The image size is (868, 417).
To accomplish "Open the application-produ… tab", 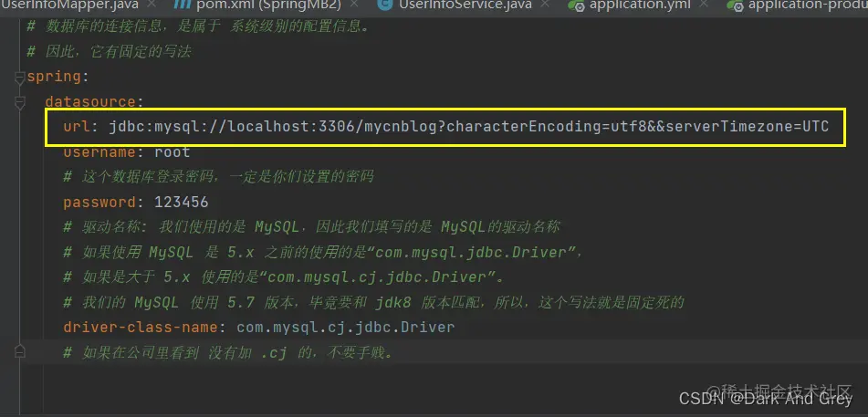I will point(808,5).
